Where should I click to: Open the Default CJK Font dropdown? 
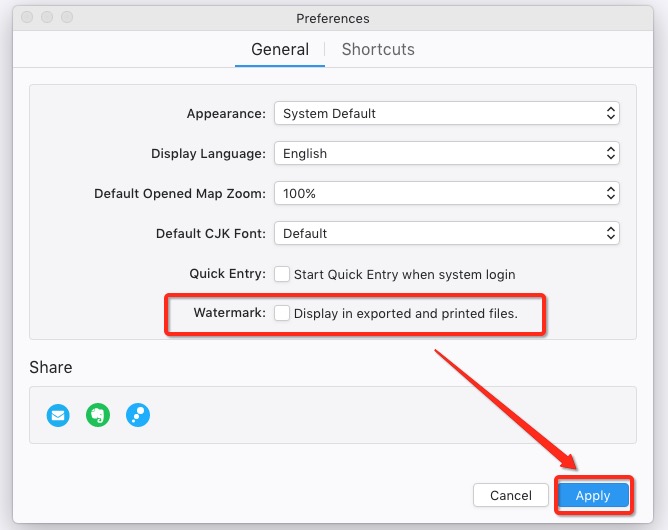click(446, 233)
